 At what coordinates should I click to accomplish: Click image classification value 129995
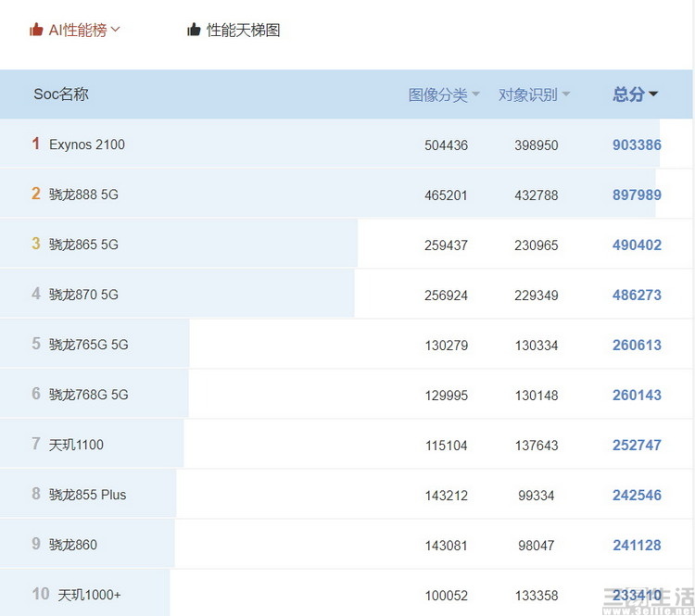[x=447, y=396]
